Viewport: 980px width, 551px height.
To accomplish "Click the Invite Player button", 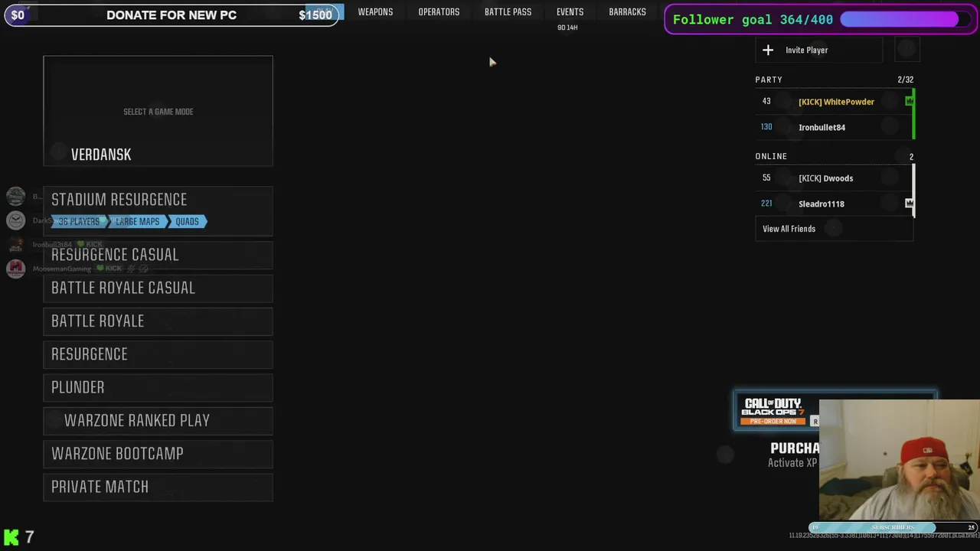I will (818, 50).
